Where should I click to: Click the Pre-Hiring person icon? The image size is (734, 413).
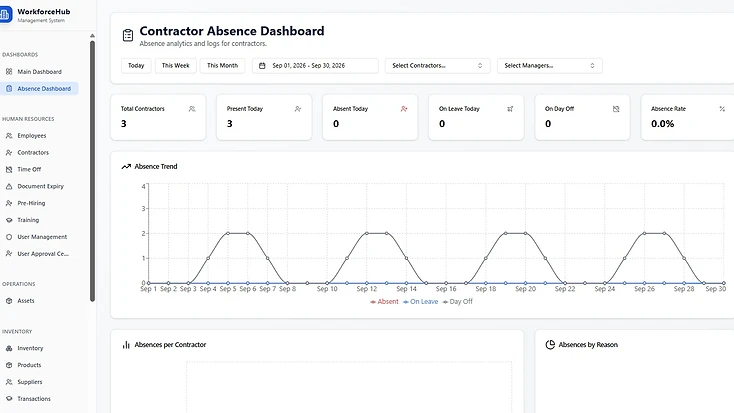tap(9, 203)
